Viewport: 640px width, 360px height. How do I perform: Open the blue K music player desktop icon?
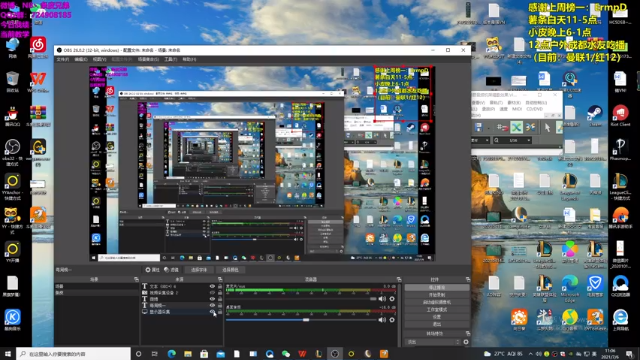coord(12,320)
